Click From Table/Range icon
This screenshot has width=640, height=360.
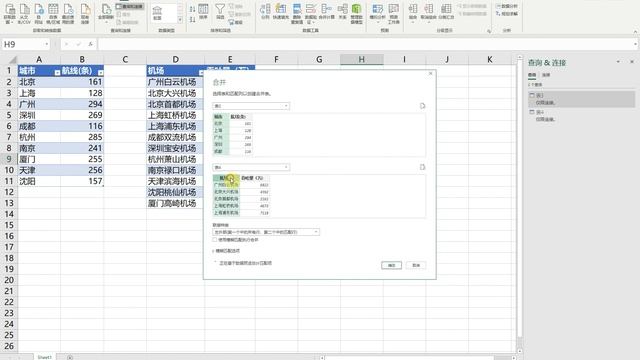click(53, 14)
